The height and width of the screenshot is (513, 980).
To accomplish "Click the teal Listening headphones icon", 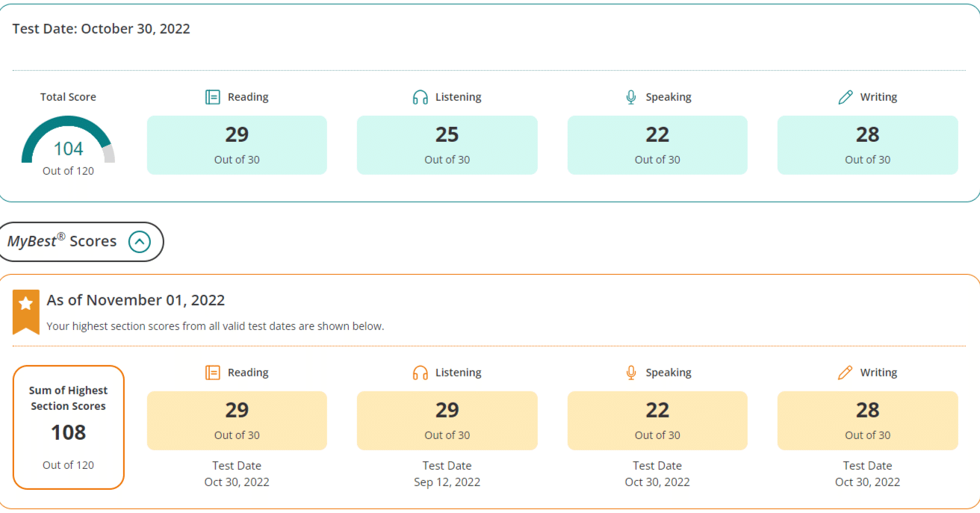I will tap(421, 97).
